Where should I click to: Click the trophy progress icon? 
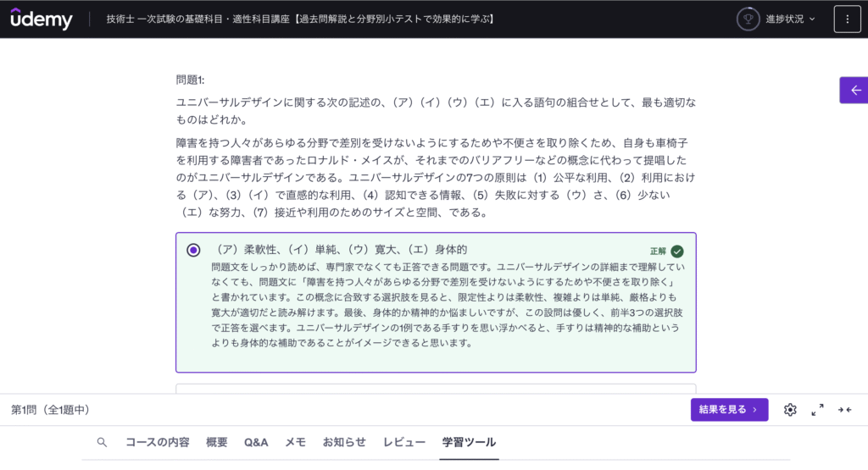point(748,19)
